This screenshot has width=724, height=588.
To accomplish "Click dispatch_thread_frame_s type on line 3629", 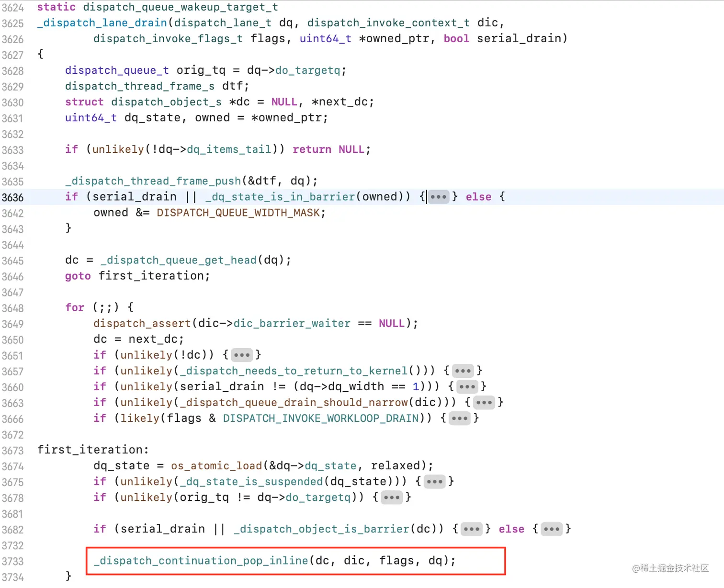I will pos(140,86).
